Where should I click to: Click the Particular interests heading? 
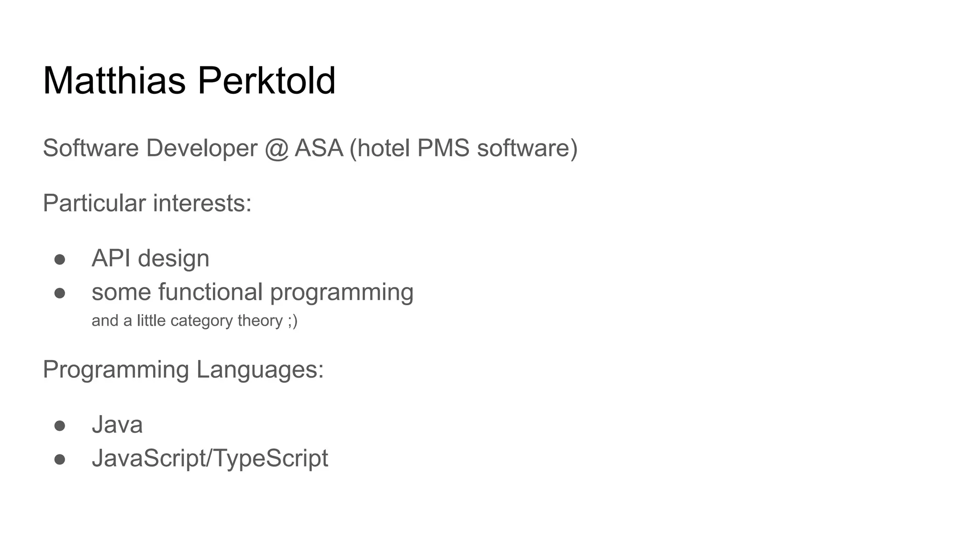(x=147, y=203)
